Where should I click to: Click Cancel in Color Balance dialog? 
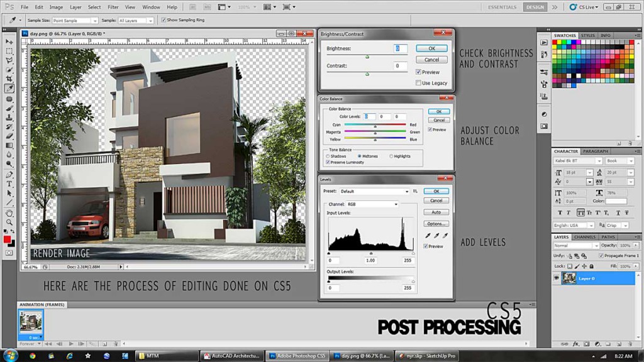tap(438, 120)
